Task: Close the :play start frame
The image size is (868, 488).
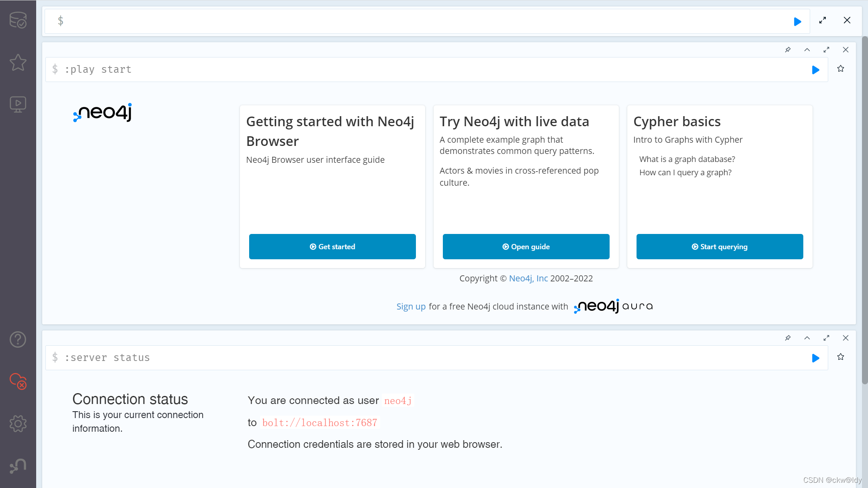Action: click(x=845, y=50)
